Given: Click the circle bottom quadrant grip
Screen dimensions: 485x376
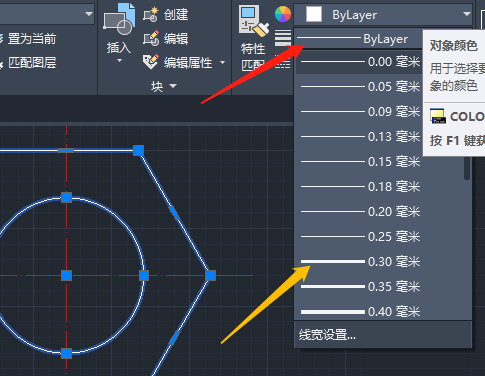Looking at the screenshot, I should coord(67,353).
